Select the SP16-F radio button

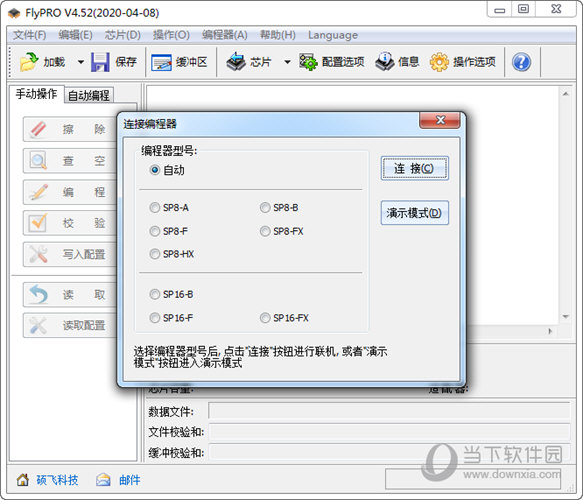[x=155, y=318]
